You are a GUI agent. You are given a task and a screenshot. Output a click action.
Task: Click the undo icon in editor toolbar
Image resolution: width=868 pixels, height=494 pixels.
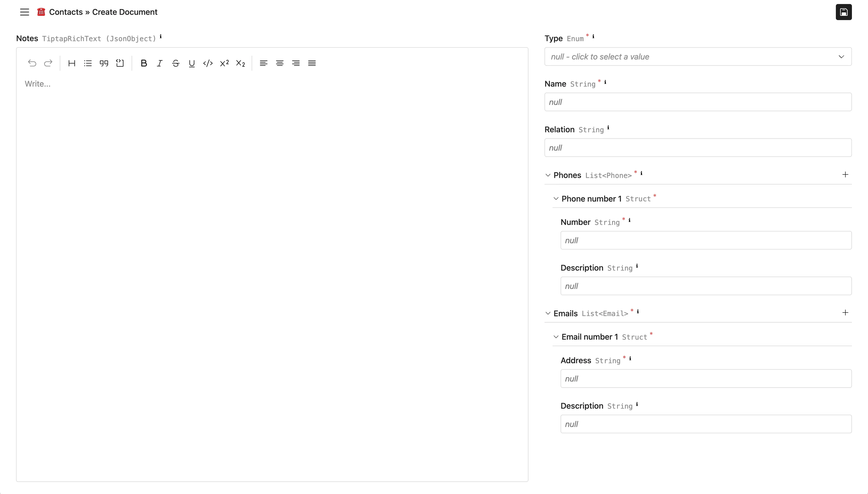tap(32, 63)
